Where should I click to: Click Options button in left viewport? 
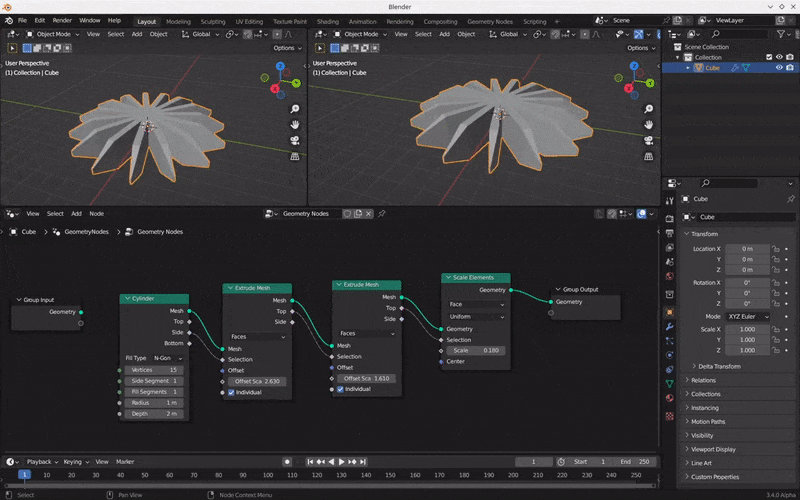(x=285, y=48)
